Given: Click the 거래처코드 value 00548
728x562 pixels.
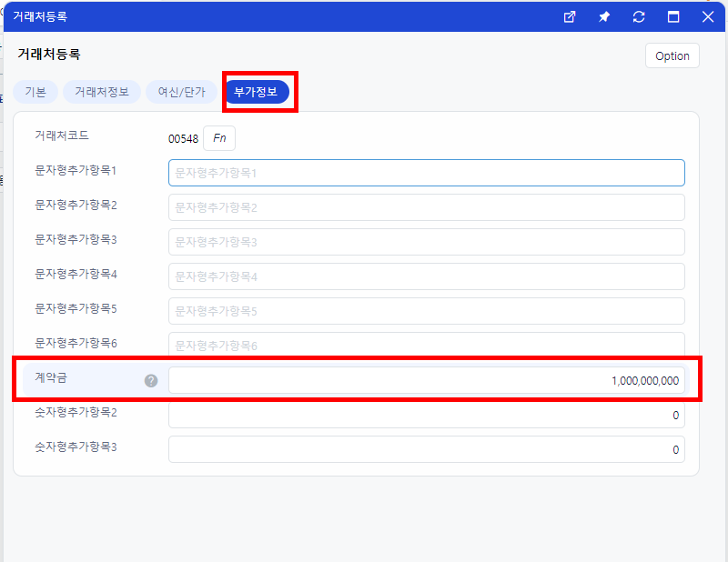Looking at the screenshot, I should point(184,139).
